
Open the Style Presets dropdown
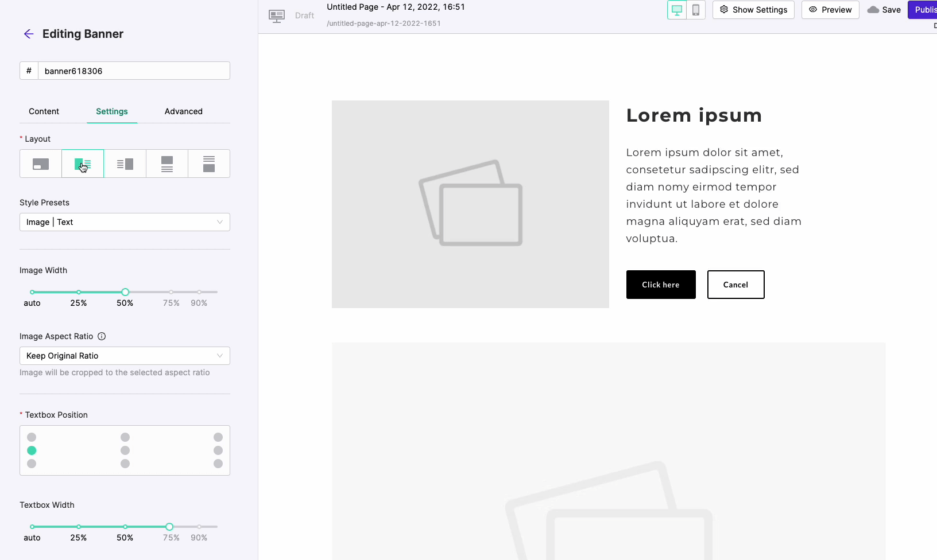pyautogui.click(x=125, y=222)
